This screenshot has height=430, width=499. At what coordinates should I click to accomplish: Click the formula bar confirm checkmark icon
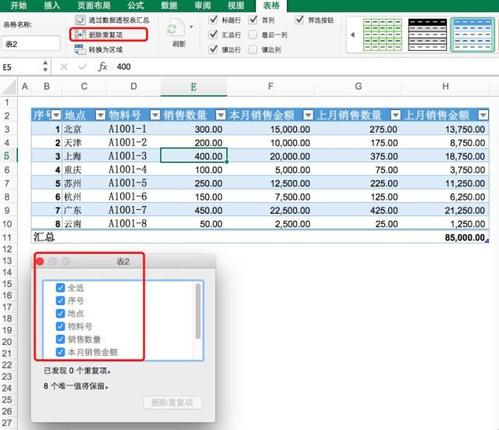click(82, 67)
